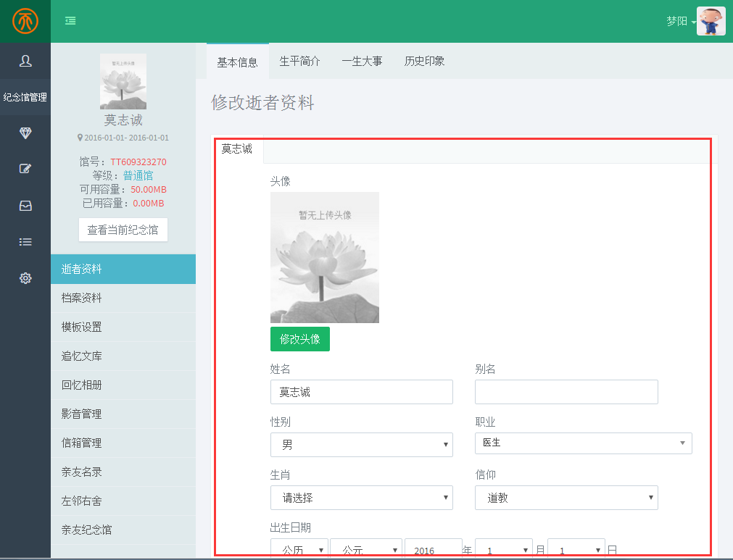Image resolution: width=733 pixels, height=560 pixels.
Task: Toggle the sidebar collapse menu icon
Action: tap(70, 21)
